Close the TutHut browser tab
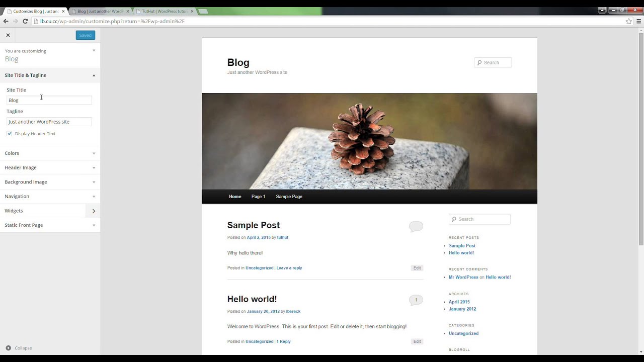Viewport: 644px width, 362px height. coord(192,11)
